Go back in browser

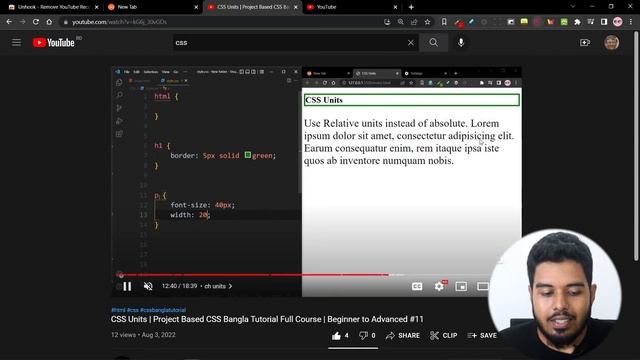9,22
